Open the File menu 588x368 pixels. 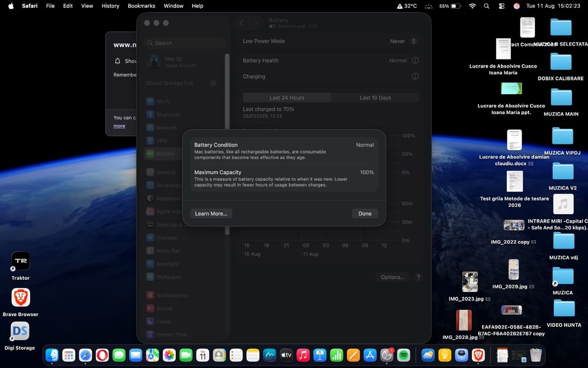(50, 6)
